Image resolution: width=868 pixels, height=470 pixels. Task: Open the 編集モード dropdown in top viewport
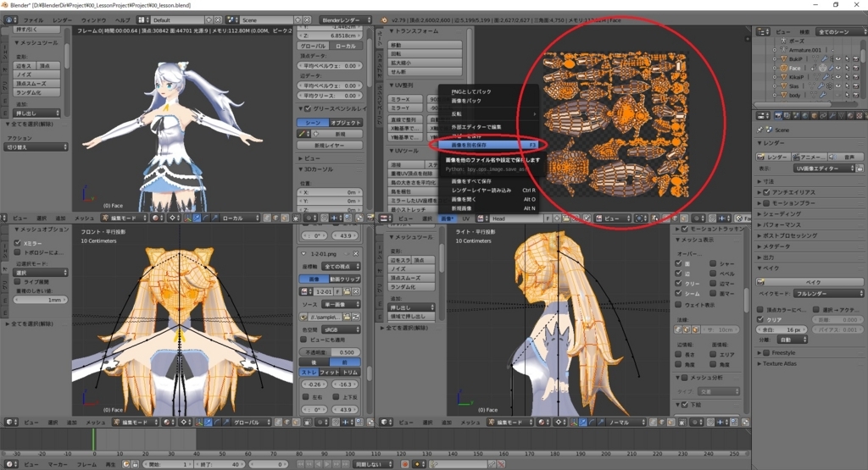[x=125, y=218]
